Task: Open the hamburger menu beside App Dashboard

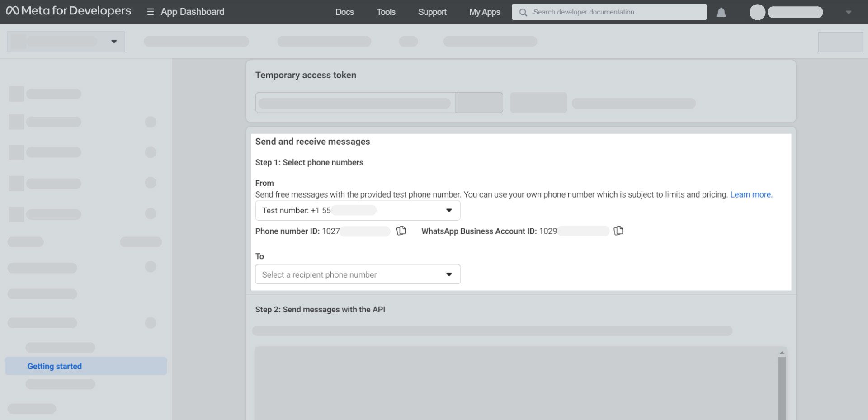Action: point(150,12)
